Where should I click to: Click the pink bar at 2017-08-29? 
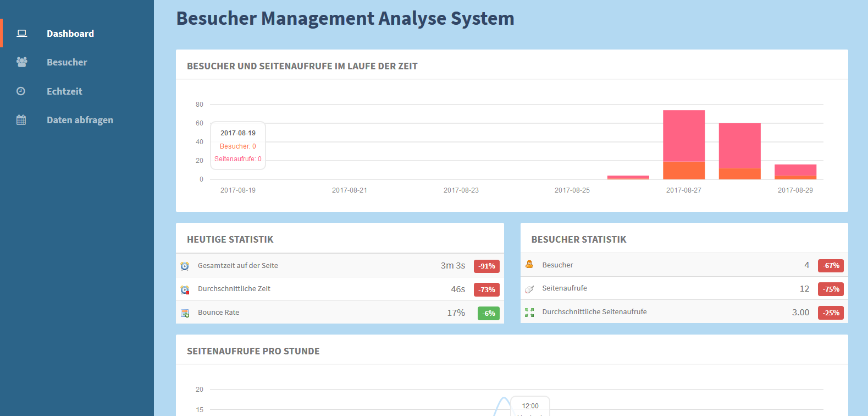pyautogui.click(x=795, y=170)
